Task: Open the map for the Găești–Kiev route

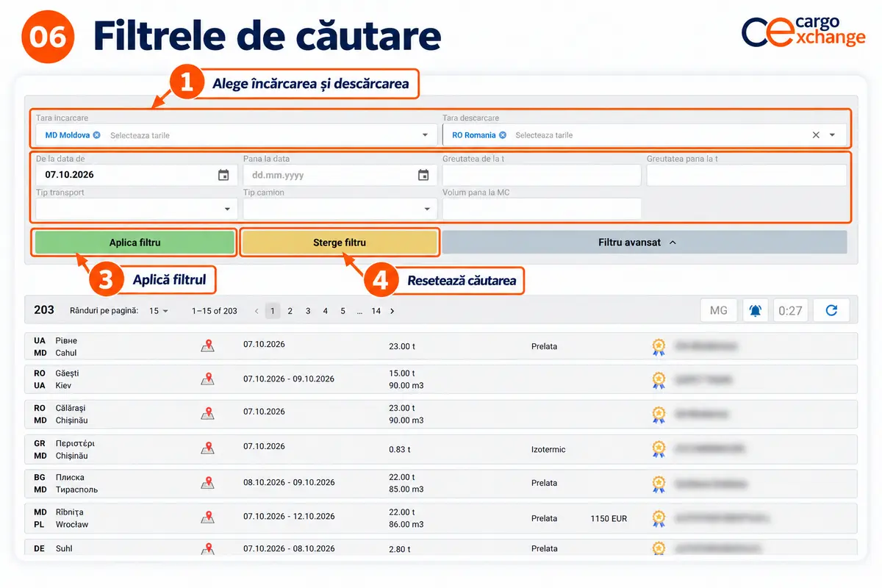Action: pyautogui.click(x=208, y=379)
